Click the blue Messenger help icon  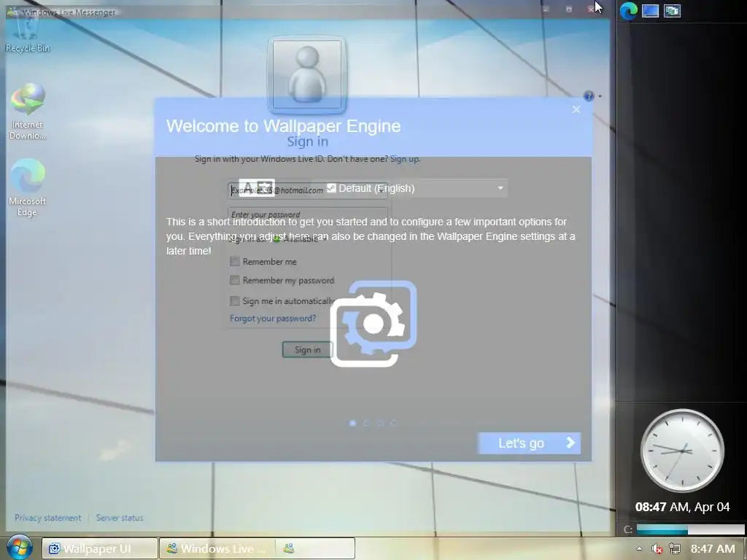(589, 96)
